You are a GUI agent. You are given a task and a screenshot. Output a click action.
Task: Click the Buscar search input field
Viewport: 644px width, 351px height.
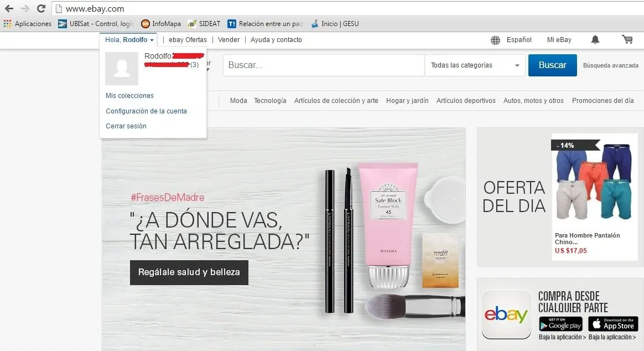pyautogui.click(x=324, y=65)
